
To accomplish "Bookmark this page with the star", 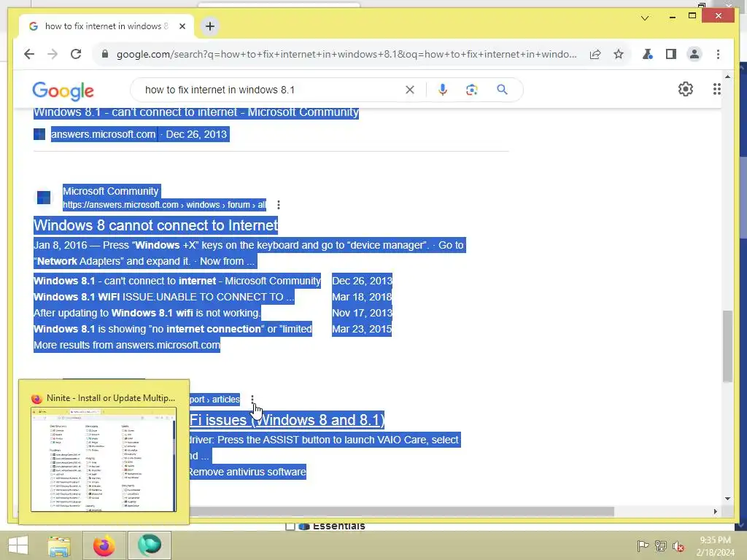I will click(x=619, y=54).
